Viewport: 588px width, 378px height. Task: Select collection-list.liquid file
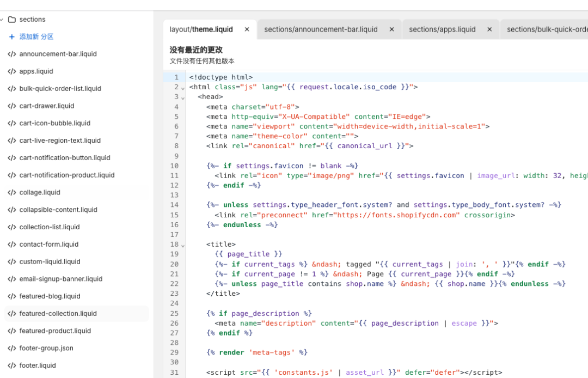50,227
